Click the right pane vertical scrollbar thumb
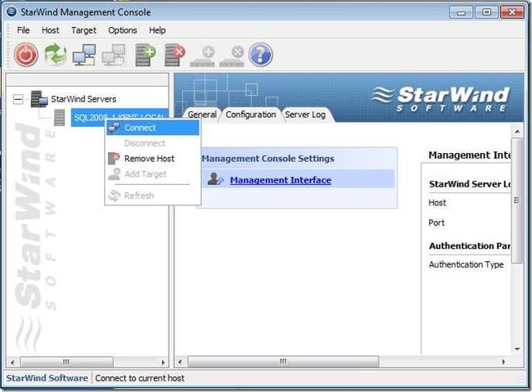532x392 pixels. (x=516, y=201)
